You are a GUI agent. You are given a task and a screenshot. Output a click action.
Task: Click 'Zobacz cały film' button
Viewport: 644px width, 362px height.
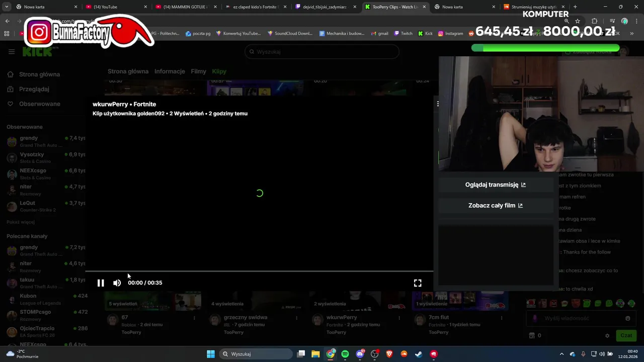click(496, 205)
